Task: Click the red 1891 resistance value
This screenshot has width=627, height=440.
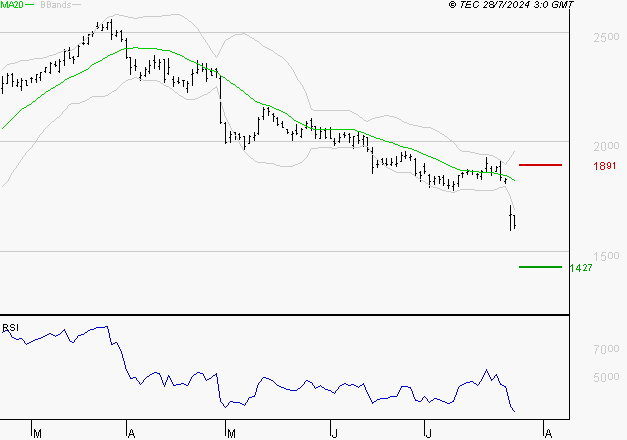Action: coord(605,166)
